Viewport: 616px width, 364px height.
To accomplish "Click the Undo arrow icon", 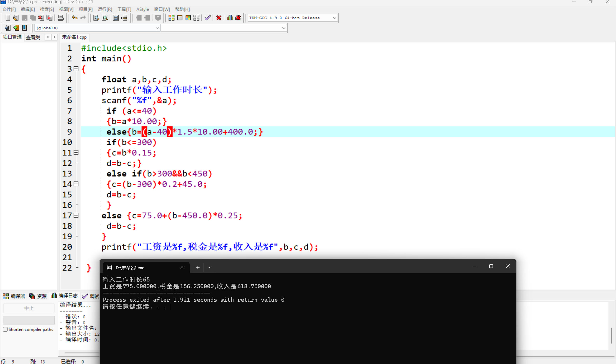I will 75,18.
